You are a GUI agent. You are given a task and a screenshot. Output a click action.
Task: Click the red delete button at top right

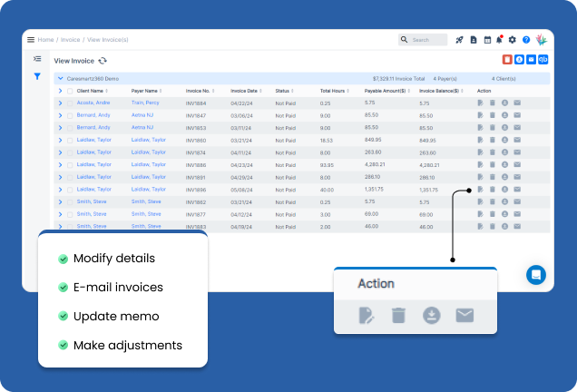[507, 60]
